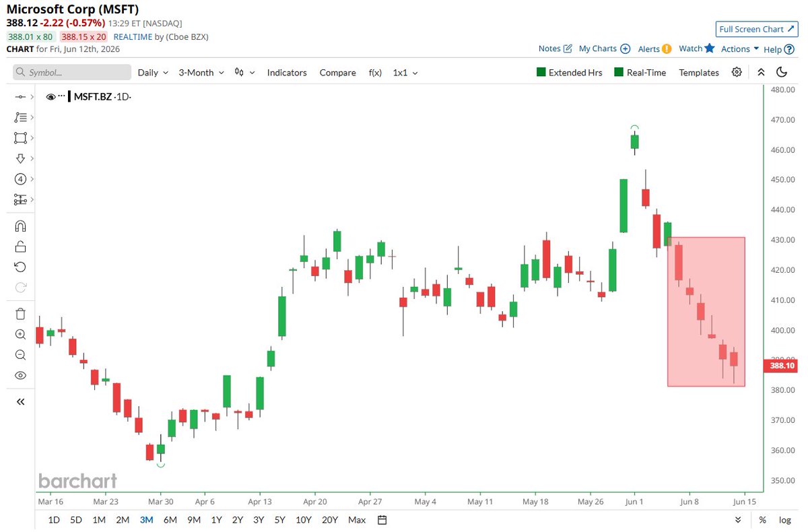Open My Charts link
The height and width of the screenshot is (532, 808).
(x=605, y=48)
